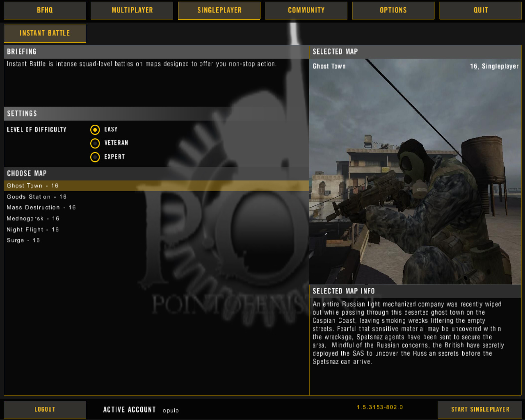Click version number 1.5.3153-802.0
The height and width of the screenshot is (420, 525).
click(x=380, y=407)
